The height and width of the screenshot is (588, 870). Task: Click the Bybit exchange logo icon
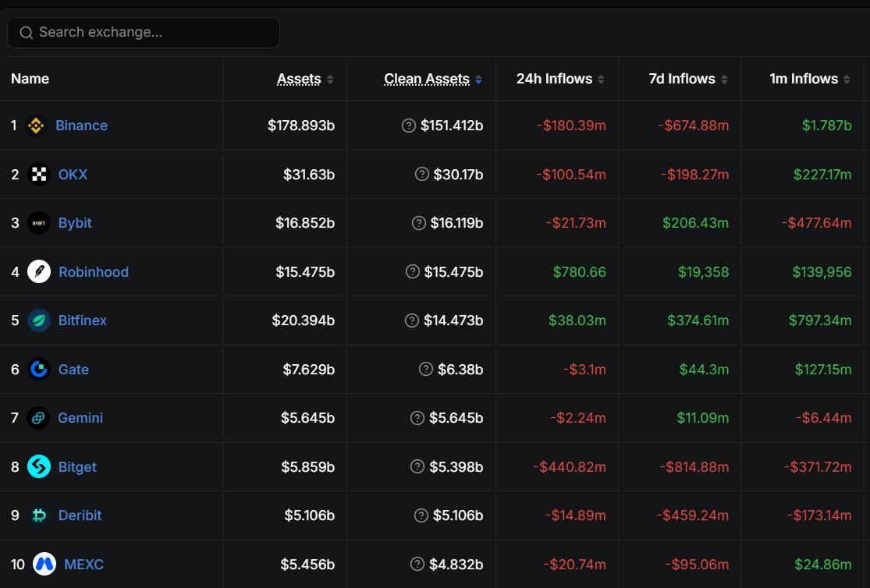[x=39, y=223]
